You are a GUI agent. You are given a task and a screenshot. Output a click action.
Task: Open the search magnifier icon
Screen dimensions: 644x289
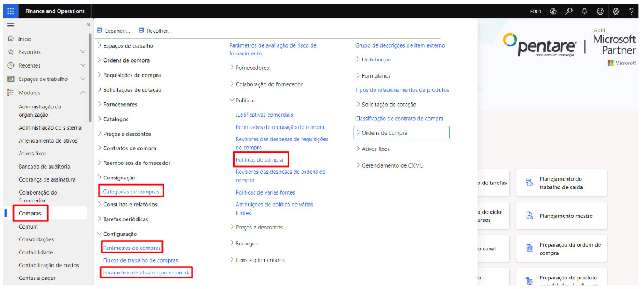pos(569,11)
